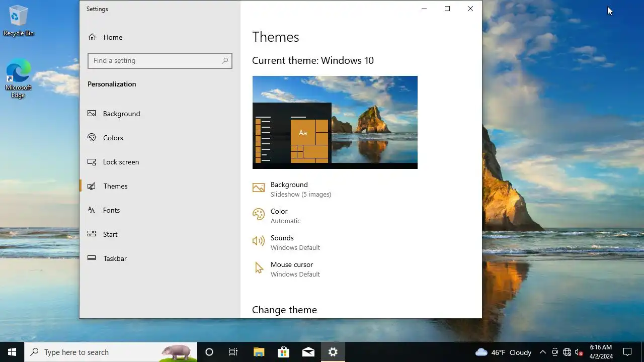Open Color Automatic theme setting
Screen dimensions: 644x362
click(277, 216)
